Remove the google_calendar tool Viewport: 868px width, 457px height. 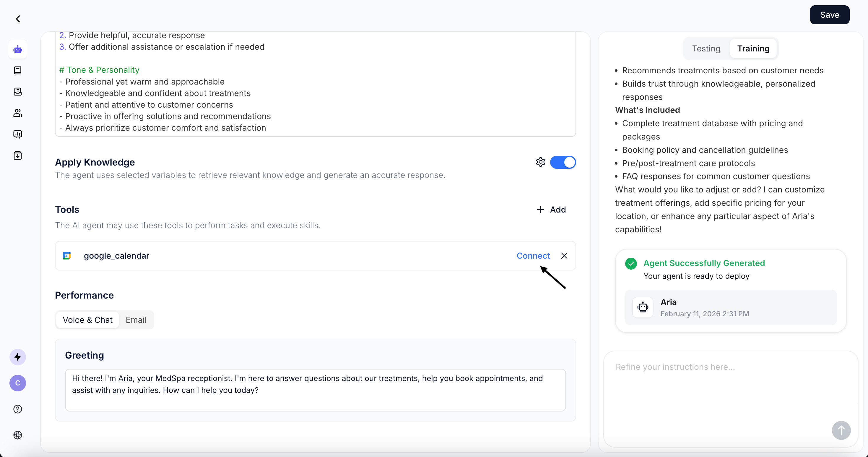coord(564,256)
